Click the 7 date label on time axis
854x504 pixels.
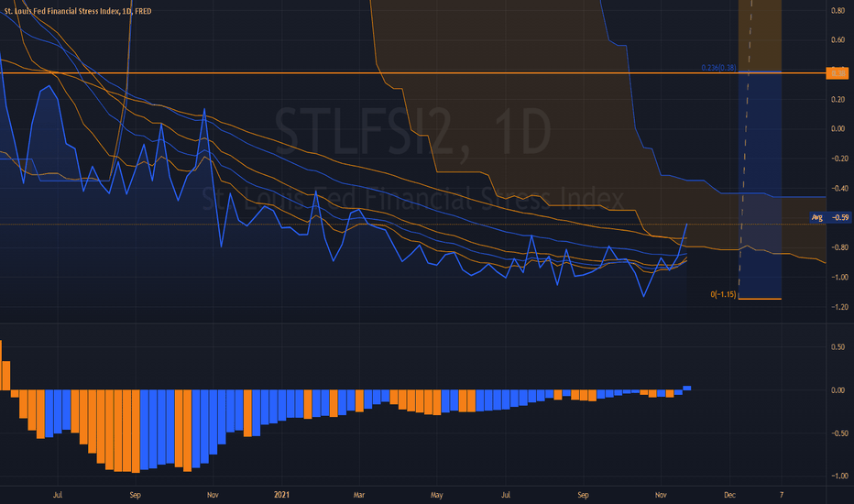tap(781, 495)
